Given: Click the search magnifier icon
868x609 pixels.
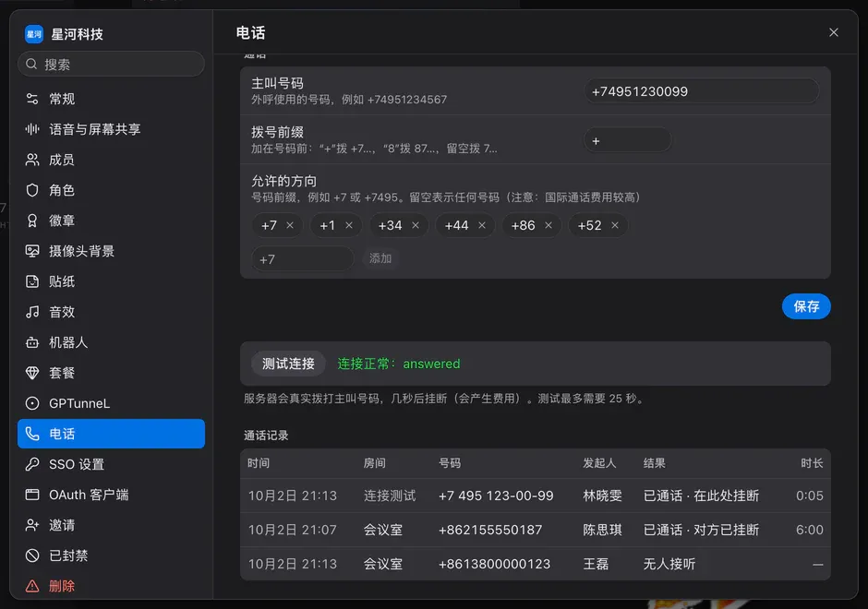Looking at the screenshot, I should (x=31, y=65).
